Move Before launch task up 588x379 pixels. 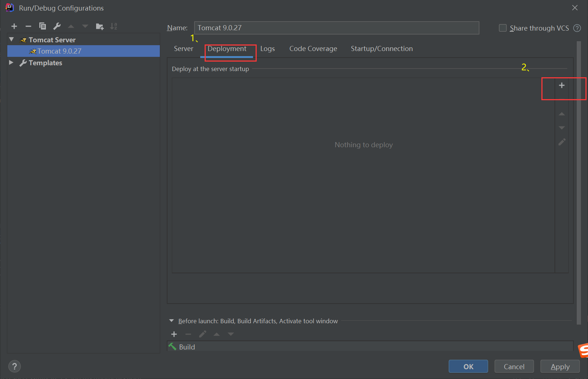pos(217,334)
